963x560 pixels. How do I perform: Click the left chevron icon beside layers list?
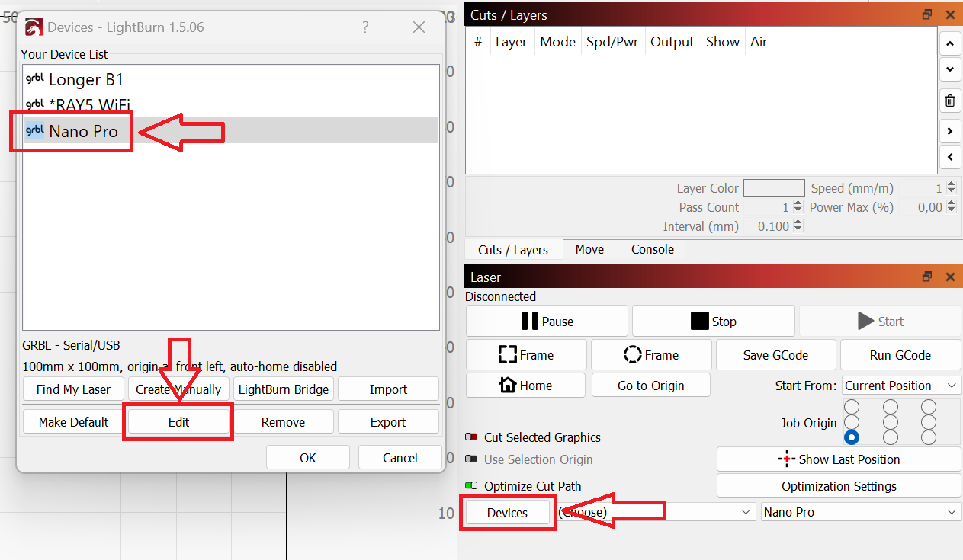coord(949,158)
